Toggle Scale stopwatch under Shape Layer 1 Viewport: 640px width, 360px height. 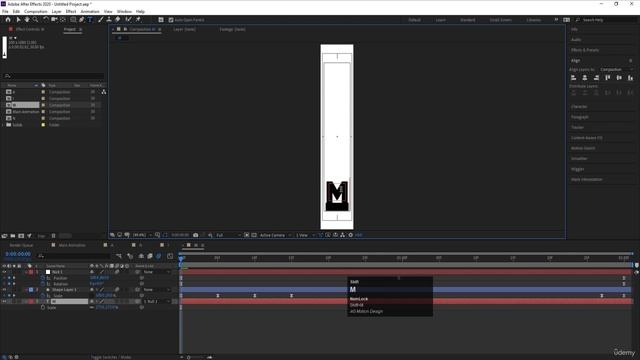(x=43, y=296)
